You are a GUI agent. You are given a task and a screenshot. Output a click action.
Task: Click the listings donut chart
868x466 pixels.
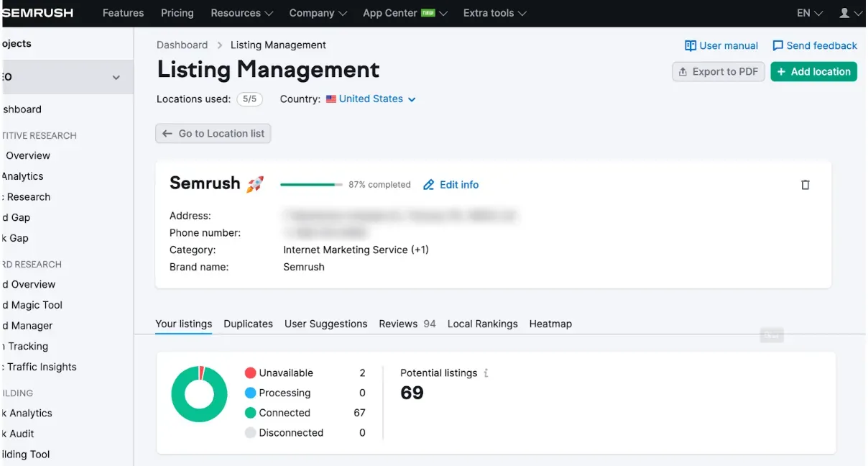click(x=199, y=394)
